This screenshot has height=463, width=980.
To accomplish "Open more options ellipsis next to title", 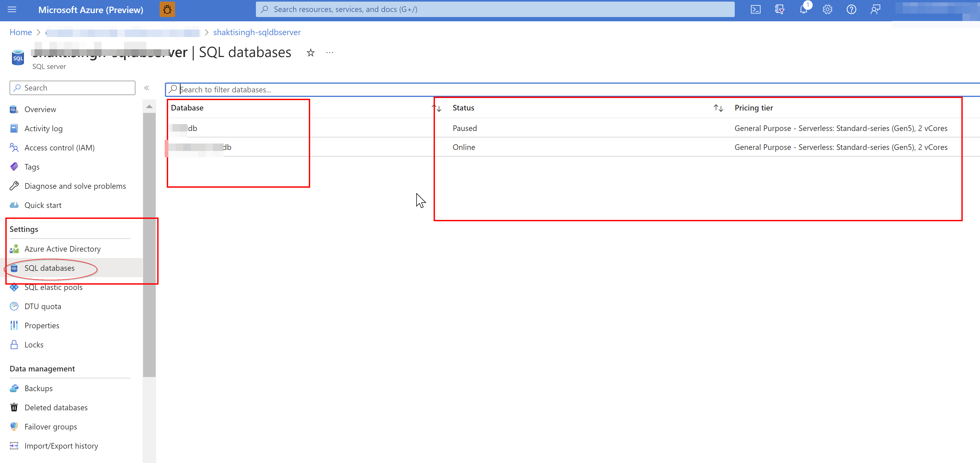I will (x=329, y=53).
